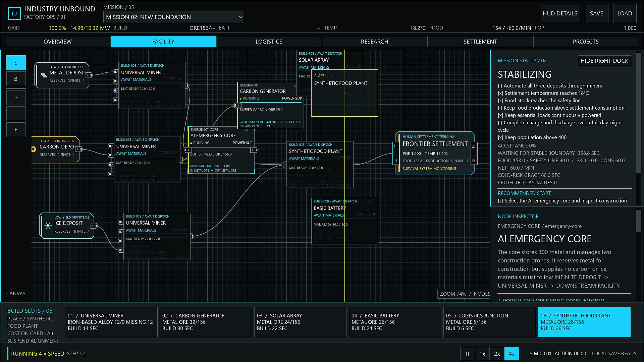Select build slot 03 Solar Array
Image resolution: width=644 pixels, height=362 pixels.
[x=301, y=322]
